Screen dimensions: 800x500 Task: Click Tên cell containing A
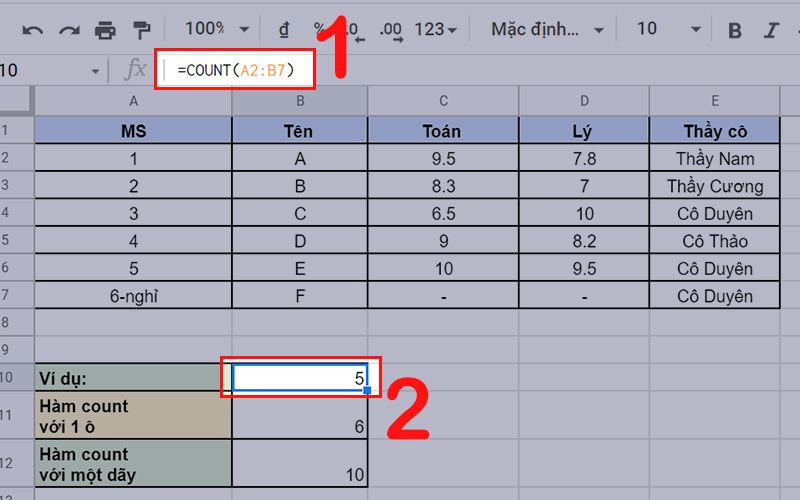pyautogui.click(x=300, y=158)
